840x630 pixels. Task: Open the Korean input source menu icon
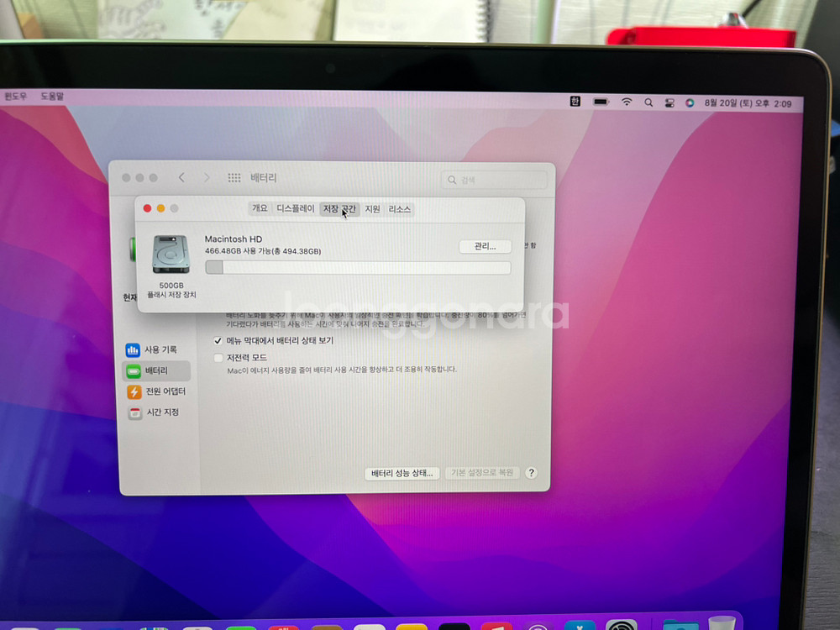click(575, 102)
